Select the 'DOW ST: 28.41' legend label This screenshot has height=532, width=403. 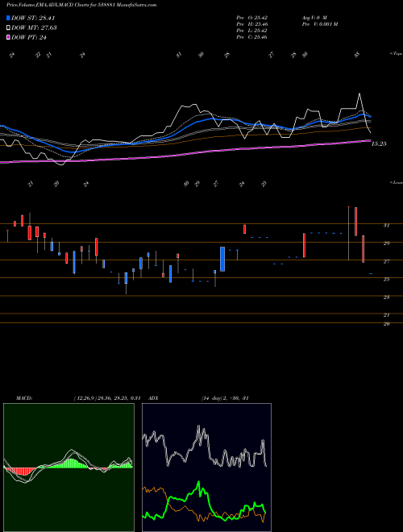[x=33, y=18]
